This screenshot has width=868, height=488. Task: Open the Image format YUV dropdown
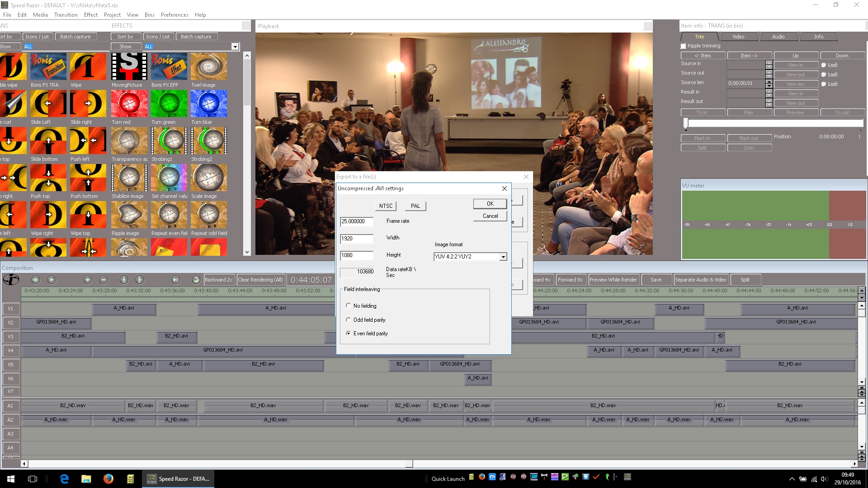[503, 257]
